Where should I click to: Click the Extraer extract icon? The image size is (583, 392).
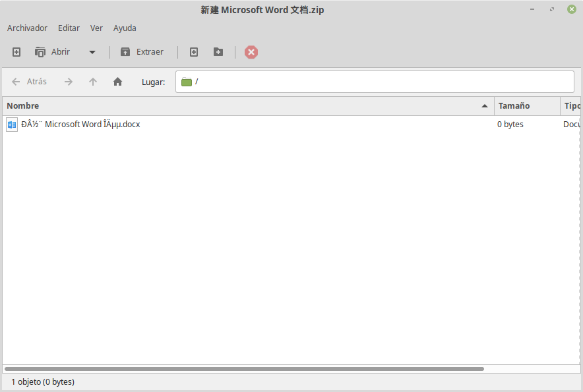pyautogui.click(x=142, y=51)
